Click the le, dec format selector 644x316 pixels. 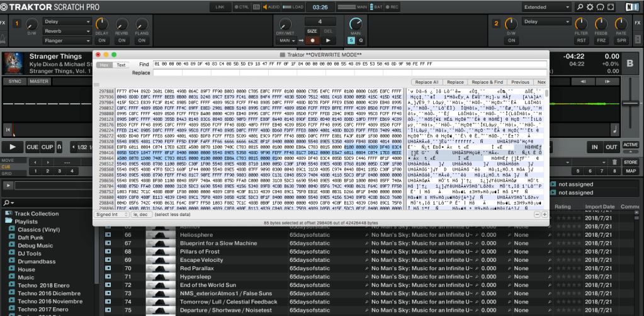click(x=141, y=215)
